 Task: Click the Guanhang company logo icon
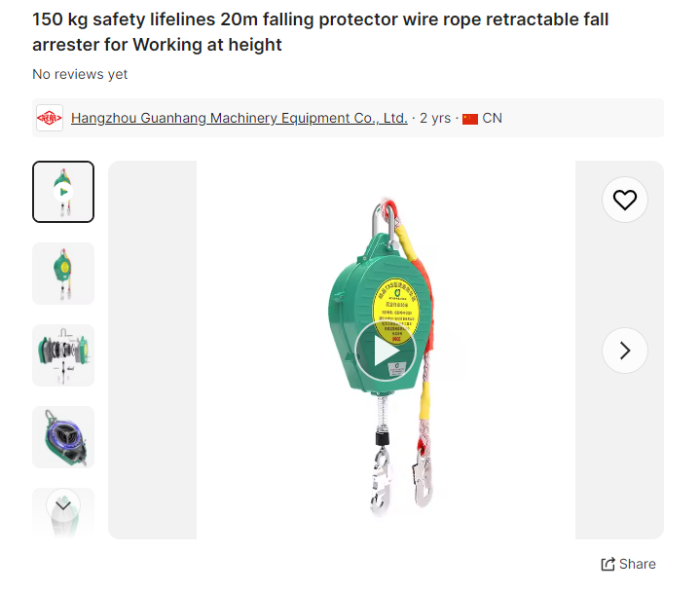pos(50,118)
